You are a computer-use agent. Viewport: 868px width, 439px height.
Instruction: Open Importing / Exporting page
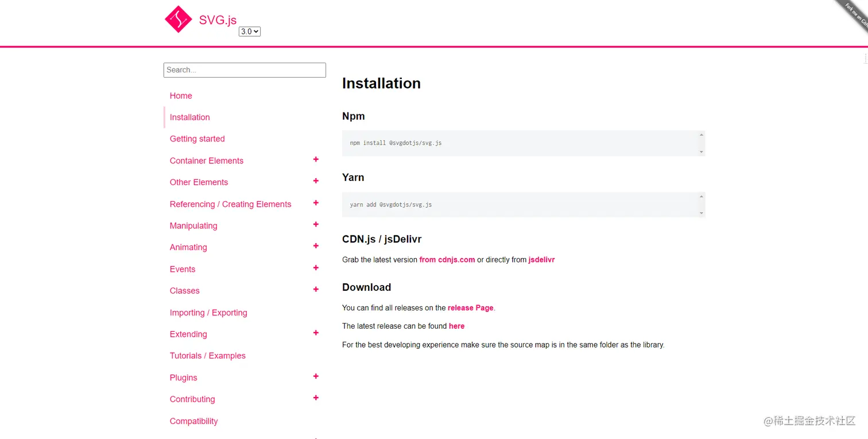click(x=208, y=313)
